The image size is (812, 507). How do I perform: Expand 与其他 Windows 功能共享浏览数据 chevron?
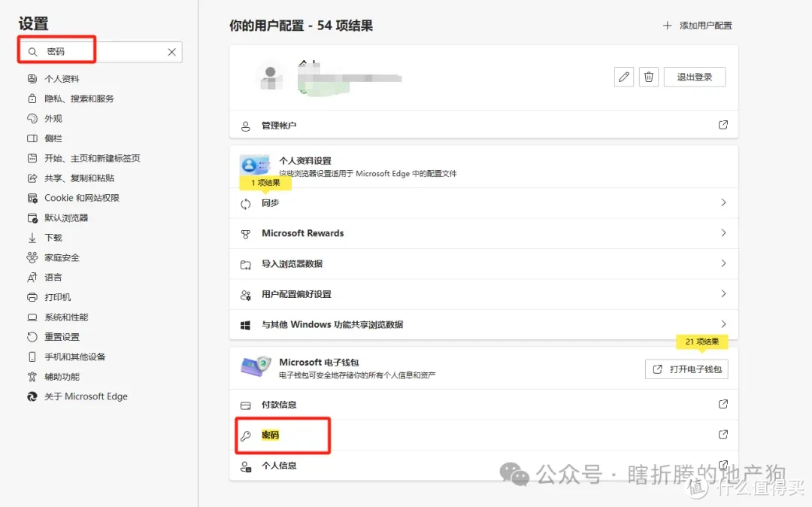pyautogui.click(x=723, y=324)
